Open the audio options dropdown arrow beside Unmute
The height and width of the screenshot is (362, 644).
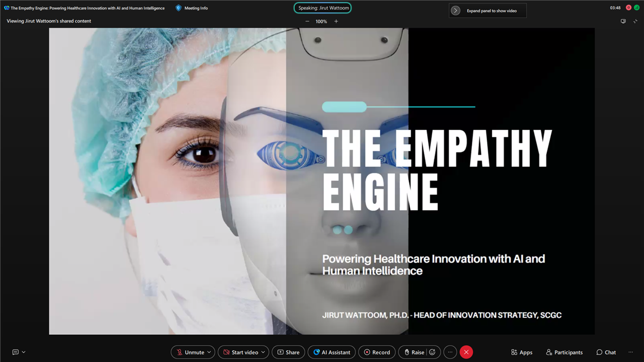(209, 352)
